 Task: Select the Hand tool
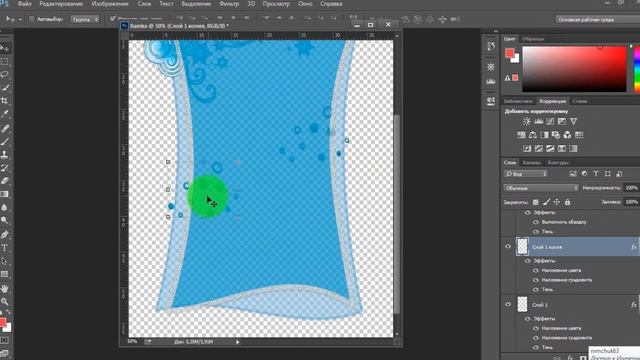click(4, 289)
